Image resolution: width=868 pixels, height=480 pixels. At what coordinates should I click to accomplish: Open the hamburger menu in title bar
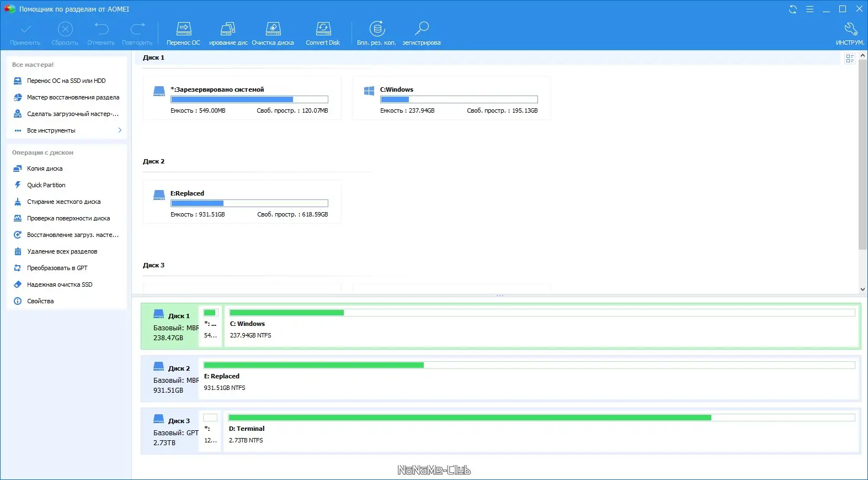[810, 9]
